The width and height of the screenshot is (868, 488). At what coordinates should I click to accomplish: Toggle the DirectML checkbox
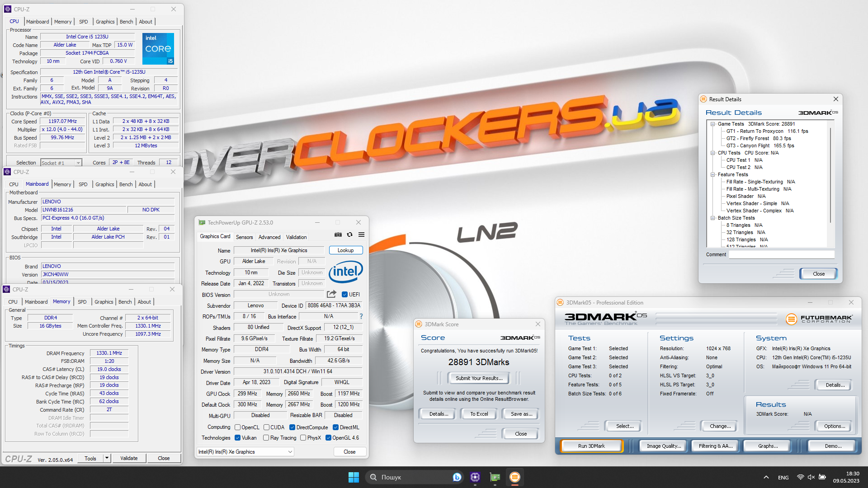(x=335, y=427)
